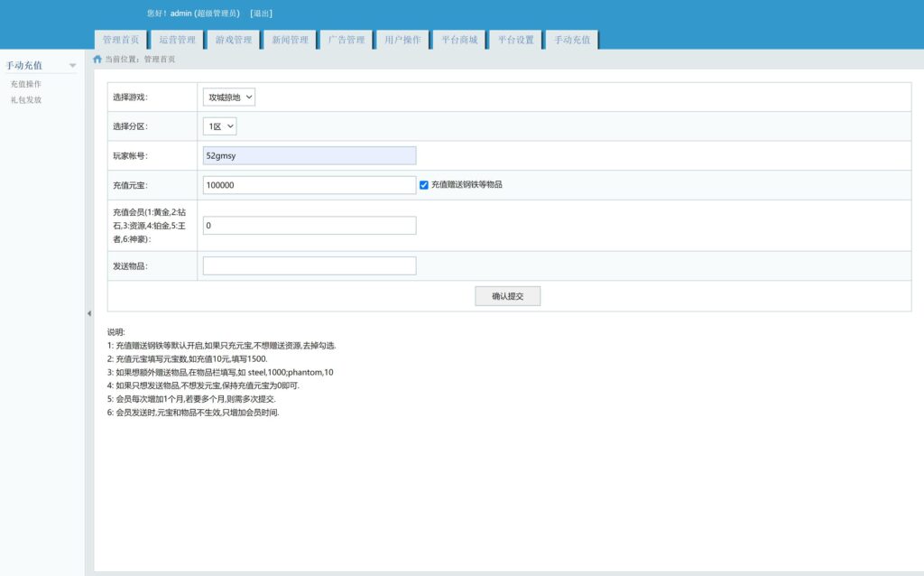Open the 选择游戏 dropdown showing 攻城掠地

point(229,97)
